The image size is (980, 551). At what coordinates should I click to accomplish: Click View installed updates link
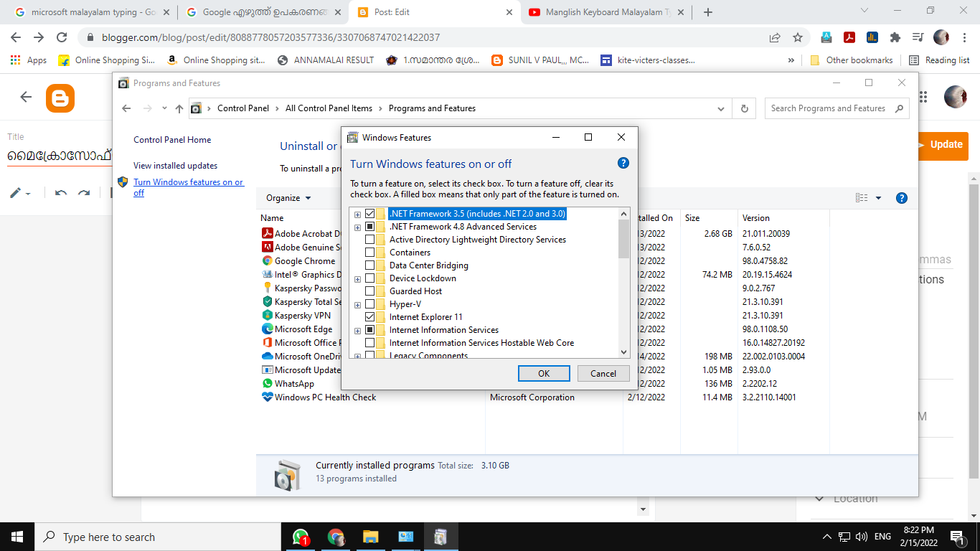[x=175, y=166]
